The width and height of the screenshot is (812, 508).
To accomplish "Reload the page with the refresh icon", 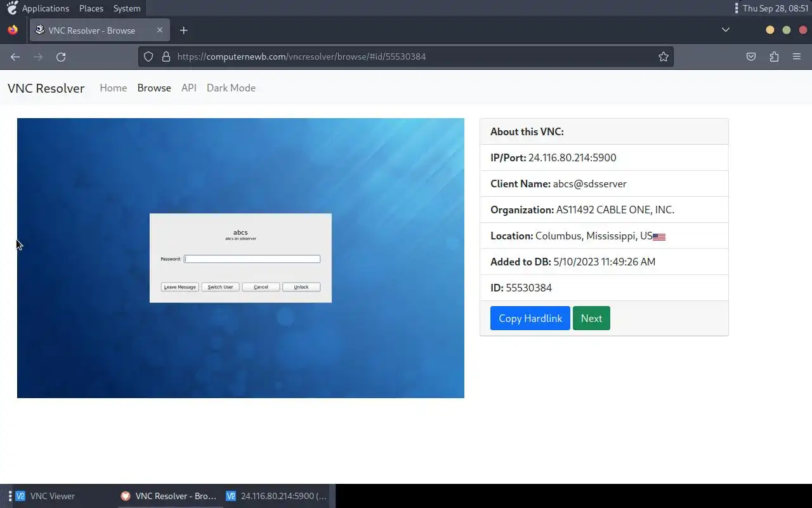I will point(61,57).
